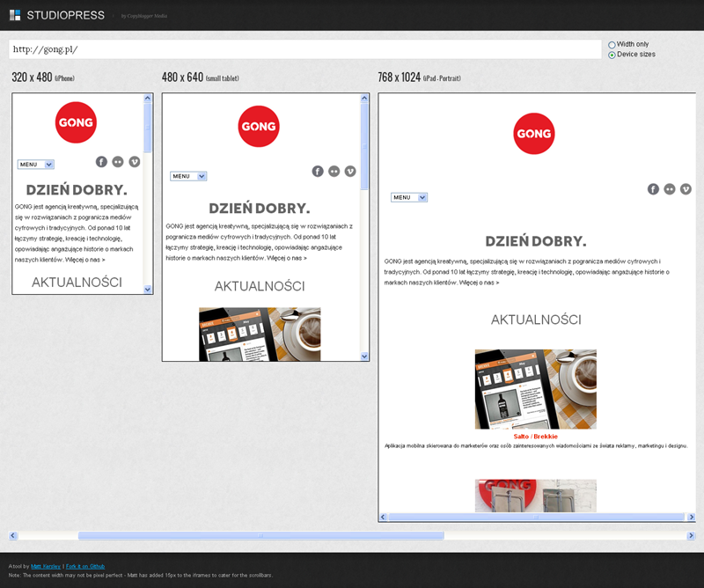
Task: Open the Fork it on Github link
Action: click(87, 566)
